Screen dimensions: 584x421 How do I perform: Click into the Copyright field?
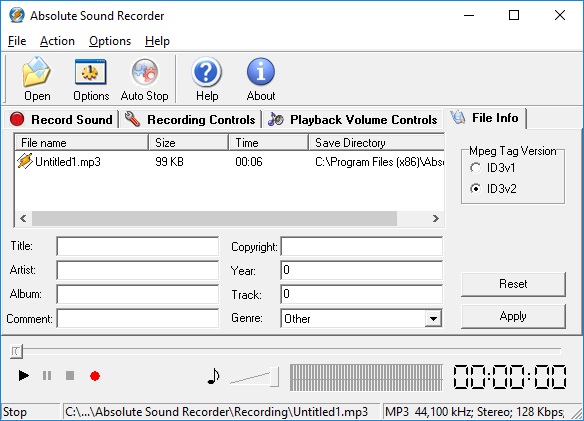click(362, 246)
